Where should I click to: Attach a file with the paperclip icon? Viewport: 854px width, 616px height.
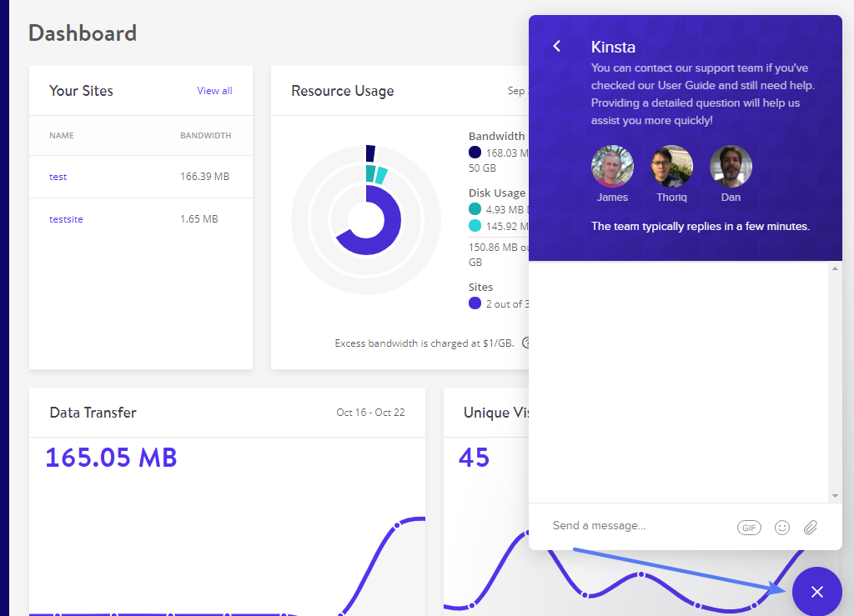click(811, 528)
